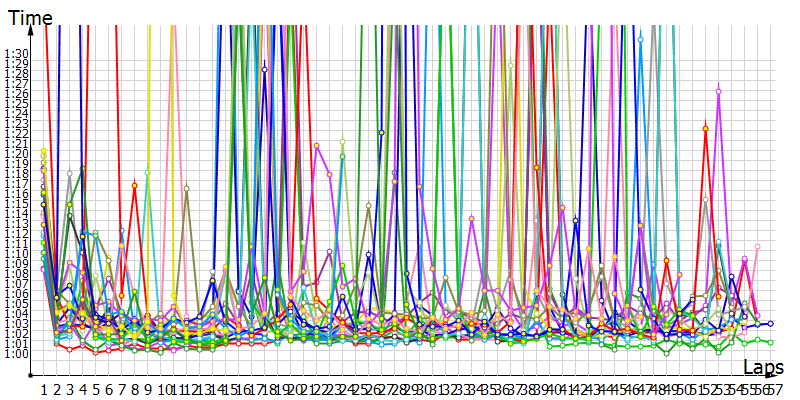Click the red peak marker at lap 8

(x=134, y=185)
